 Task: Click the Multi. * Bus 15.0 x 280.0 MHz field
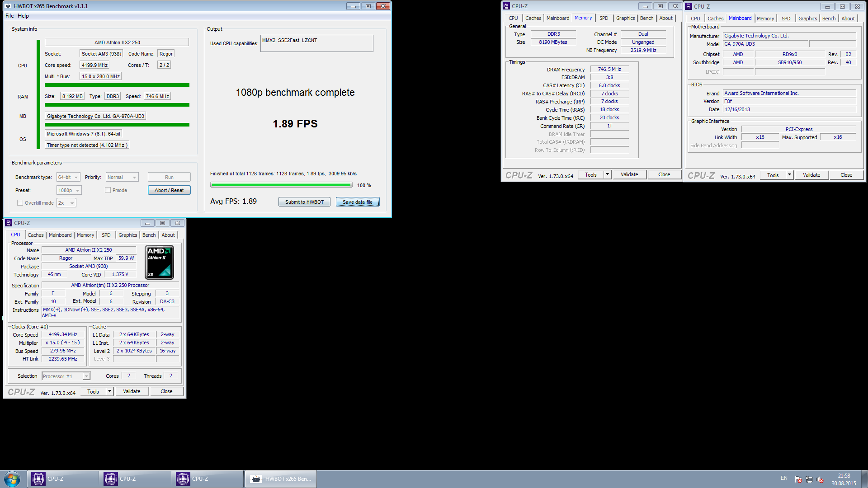point(100,76)
